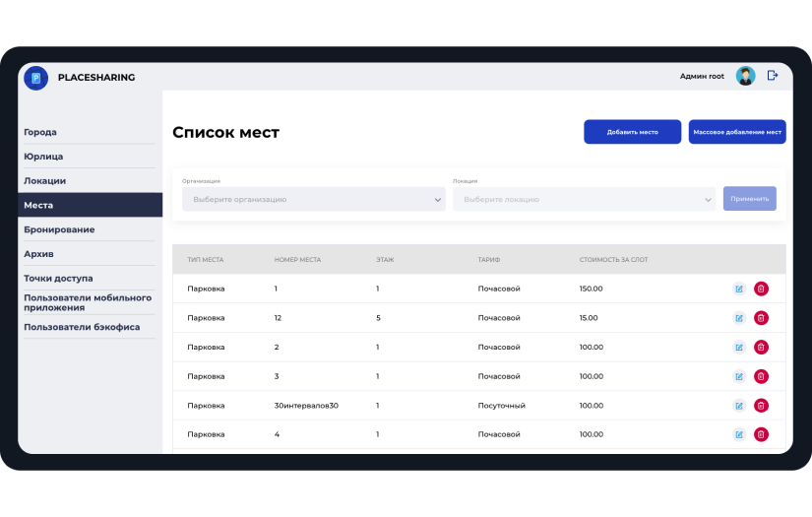The width and height of the screenshot is (812, 517).
Task: Click Добавить место button
Action: coord(632,132)
